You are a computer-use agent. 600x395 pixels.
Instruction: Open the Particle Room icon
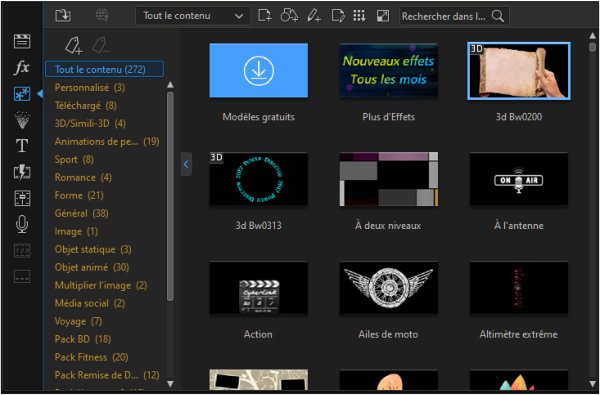pyautogui.click(x=22, y=120)
